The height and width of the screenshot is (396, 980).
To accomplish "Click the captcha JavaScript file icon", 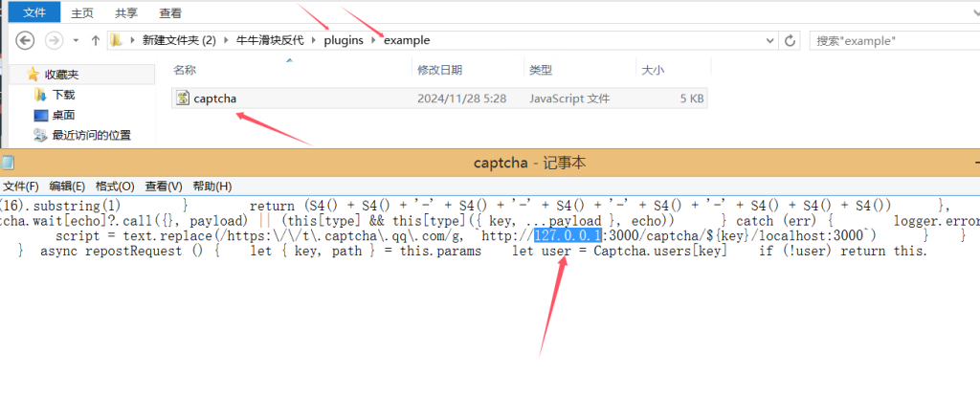I will [182, 98].
